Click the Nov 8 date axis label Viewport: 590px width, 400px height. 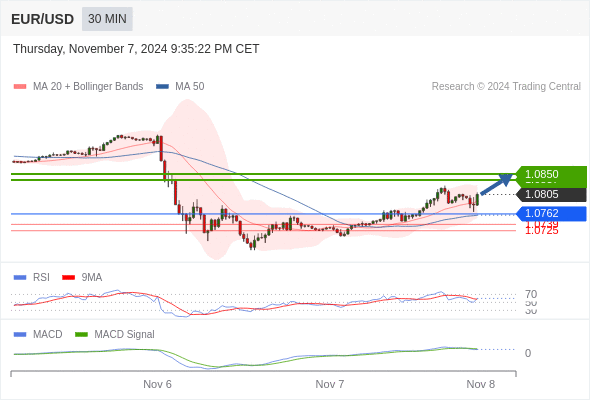point(481,384)
